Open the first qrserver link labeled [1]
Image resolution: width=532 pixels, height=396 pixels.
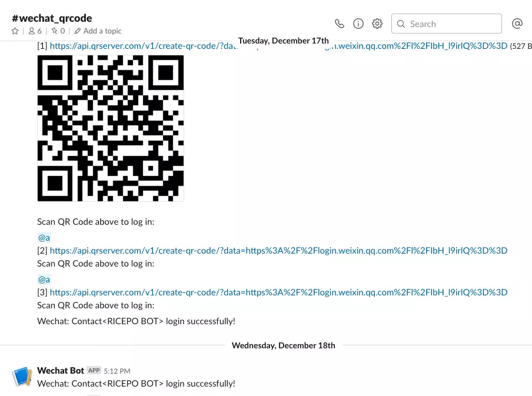coord(278,46)
